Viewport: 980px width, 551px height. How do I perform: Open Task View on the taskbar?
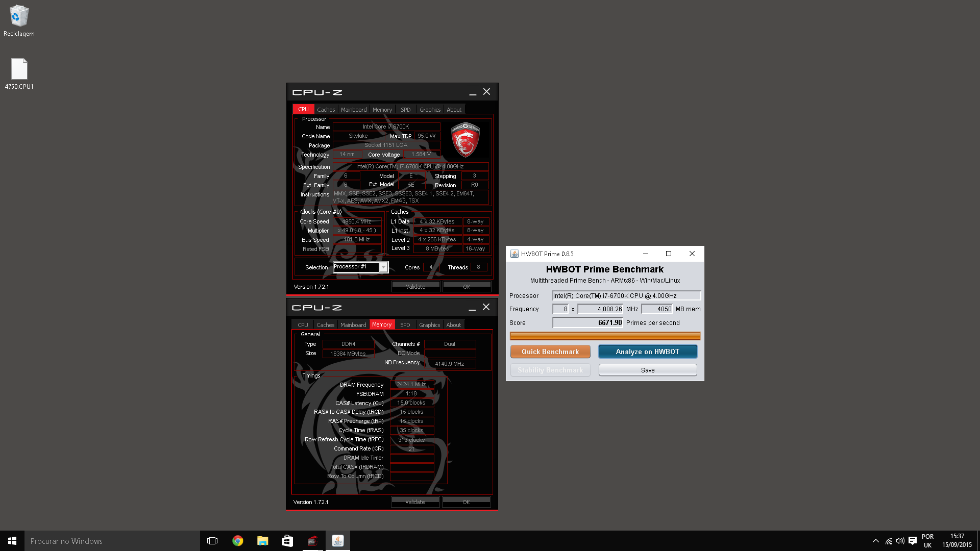point(212,541)
